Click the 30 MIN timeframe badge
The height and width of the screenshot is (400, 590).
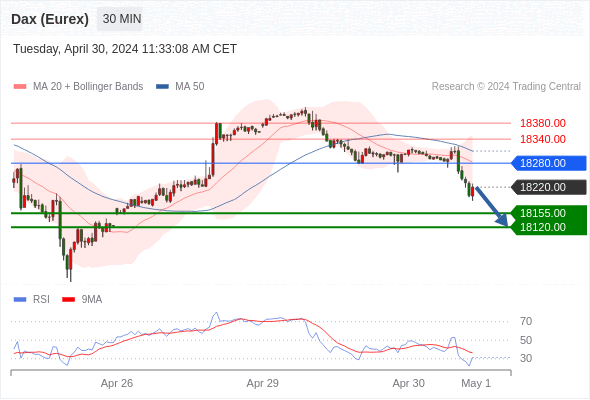(120, 19)
